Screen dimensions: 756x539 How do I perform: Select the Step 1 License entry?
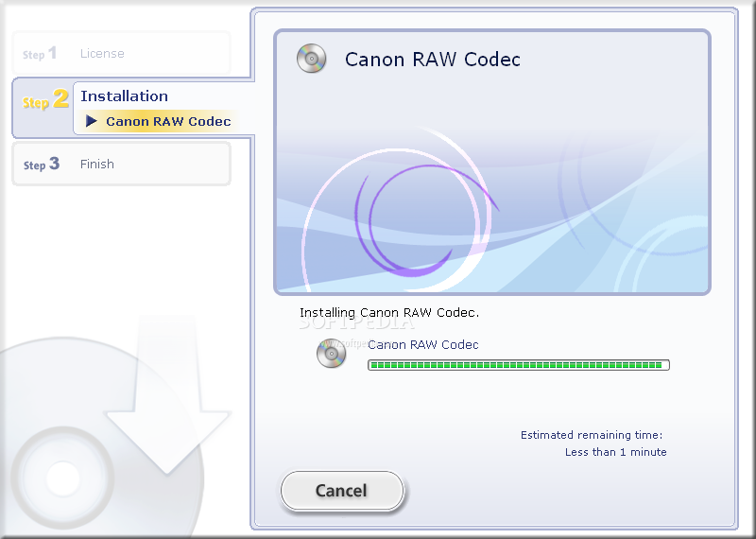[x=121, y=53]
